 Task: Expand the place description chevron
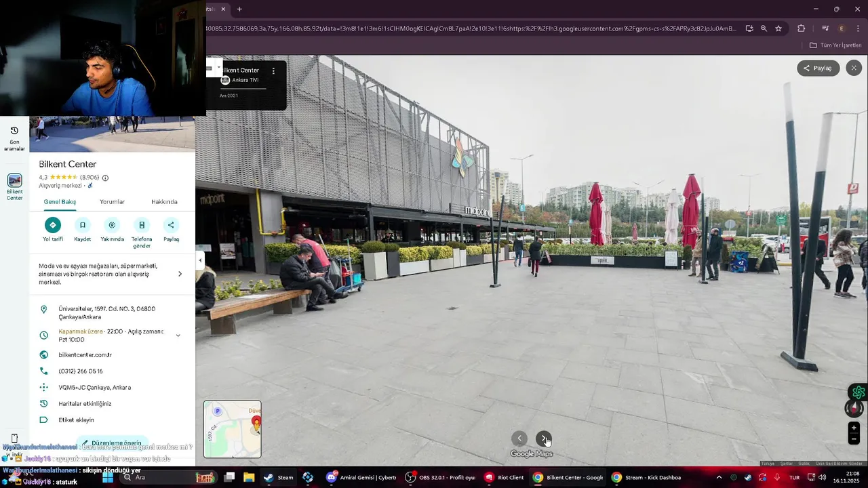(180, 274)
